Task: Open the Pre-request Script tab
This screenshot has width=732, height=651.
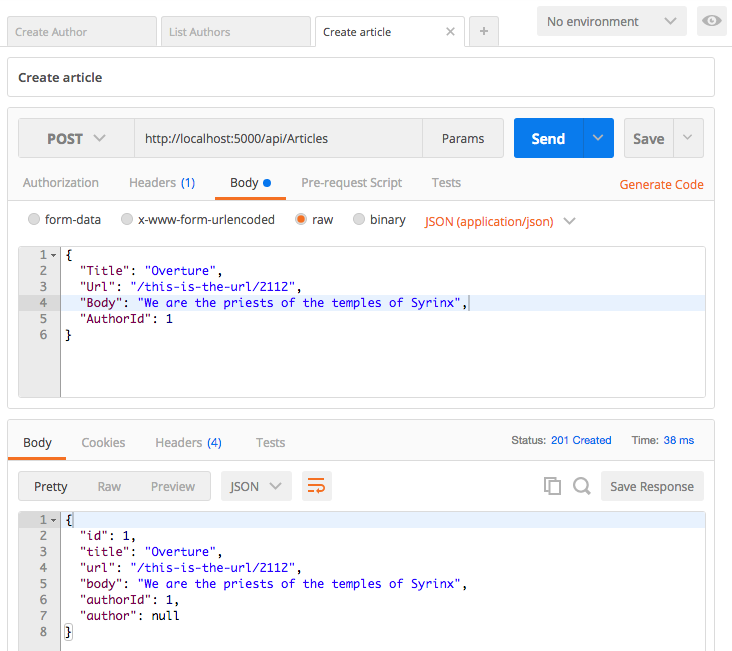Action: [x=352, y=183]
